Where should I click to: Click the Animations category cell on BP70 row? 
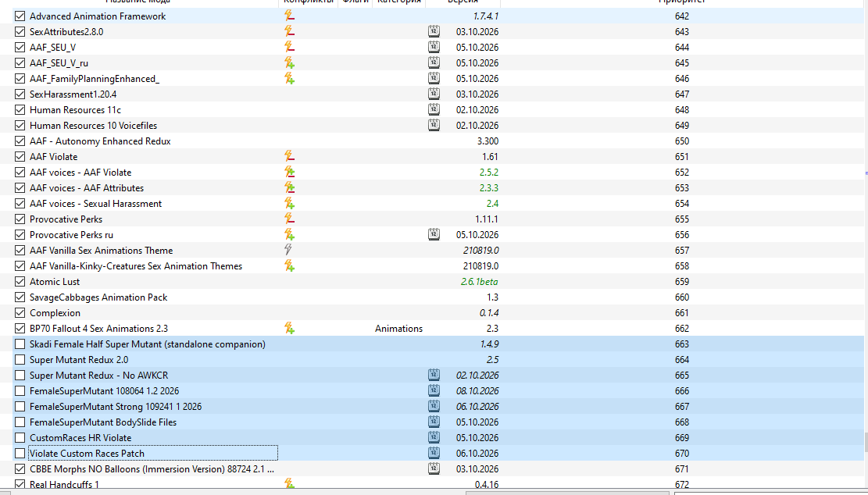click(x=398, y=329)
